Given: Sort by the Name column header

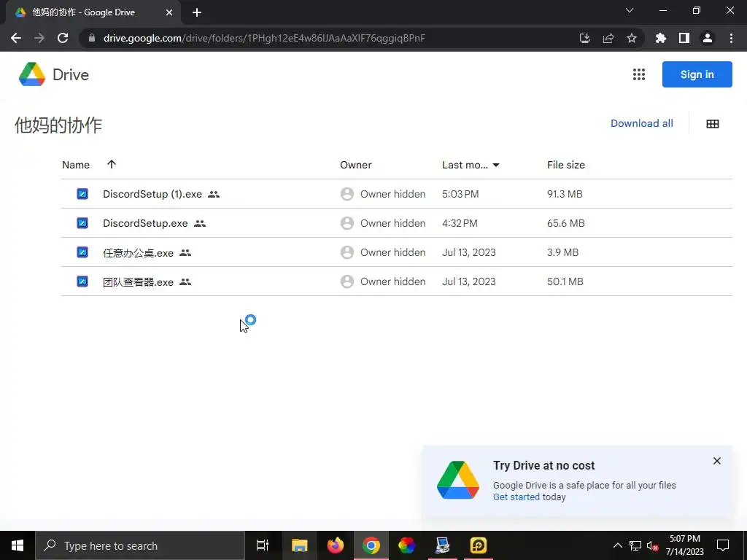Looking at the screenshot, I should tap(76, 165).
